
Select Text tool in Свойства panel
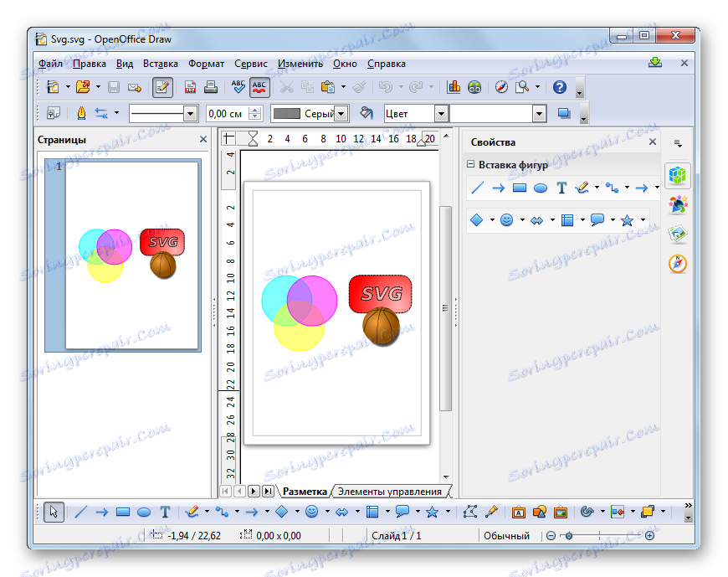[x=561, y=188]
